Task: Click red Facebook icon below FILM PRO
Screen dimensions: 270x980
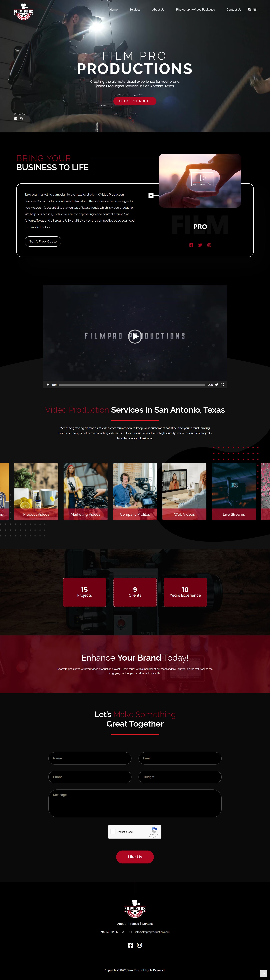Action: click(x=191, y=245)
